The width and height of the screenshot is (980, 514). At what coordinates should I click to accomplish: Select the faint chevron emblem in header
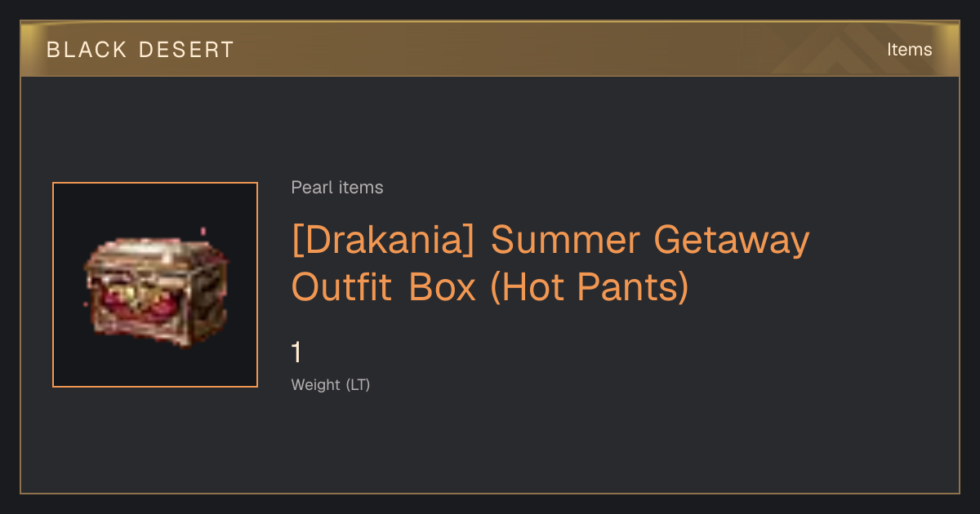(840, 50)
